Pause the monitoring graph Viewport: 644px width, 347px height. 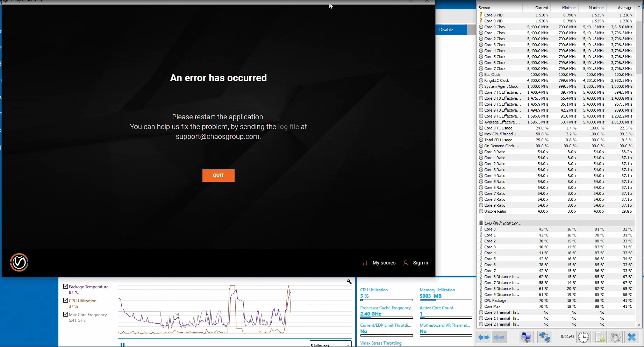(122, 345)
